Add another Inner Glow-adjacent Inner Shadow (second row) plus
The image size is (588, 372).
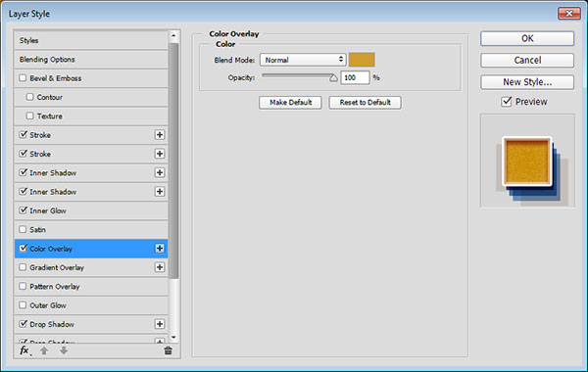(x=160, y=192)
